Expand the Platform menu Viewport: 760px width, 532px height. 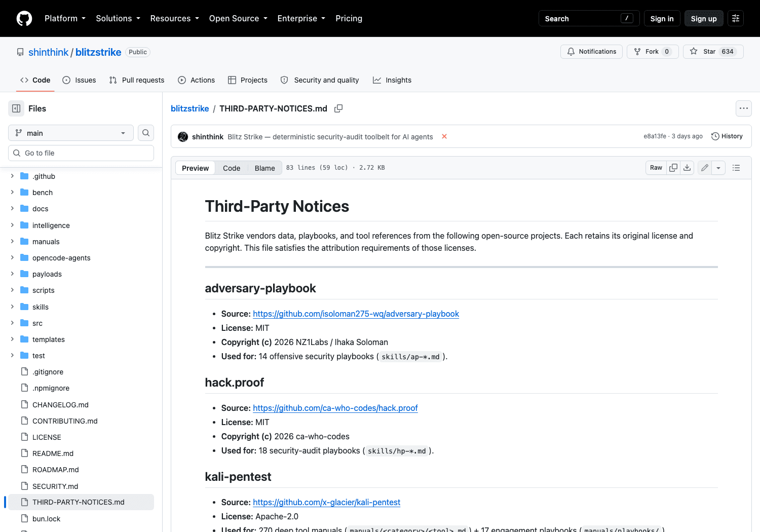tap(65, 18)
